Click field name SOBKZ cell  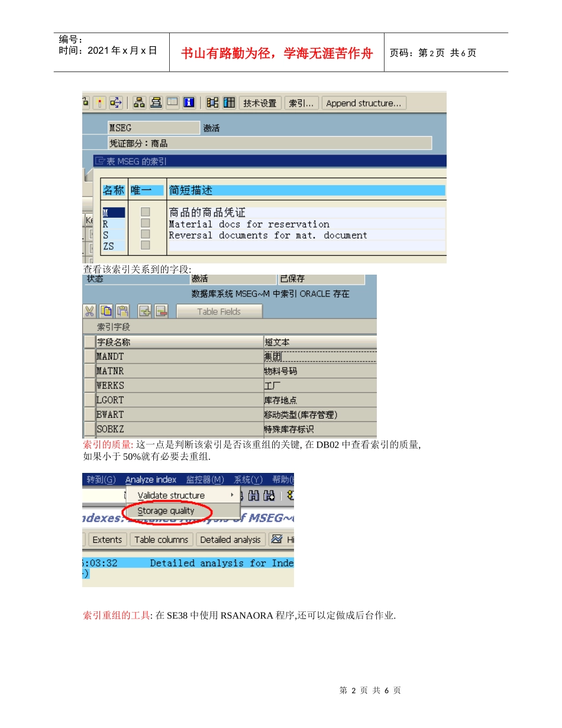pyautogui.click(x=179, y=429)
